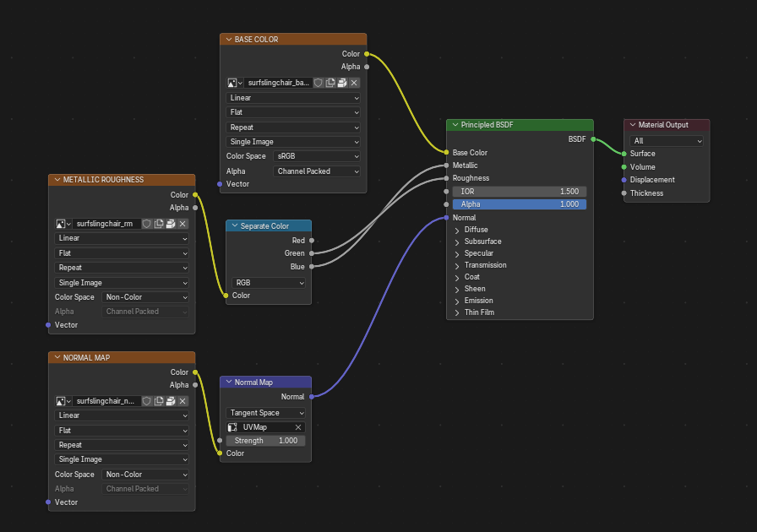Expand Emission panel in Principled BSDF
Viewport: 757px width, 532px height.
(457, 301)
